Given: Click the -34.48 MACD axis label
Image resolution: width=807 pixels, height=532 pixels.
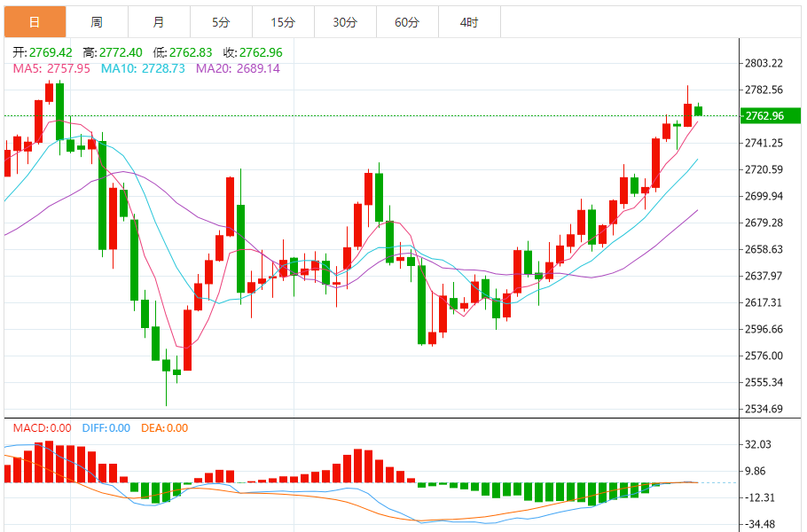Looking at the screenshot, I should [760, 524].
